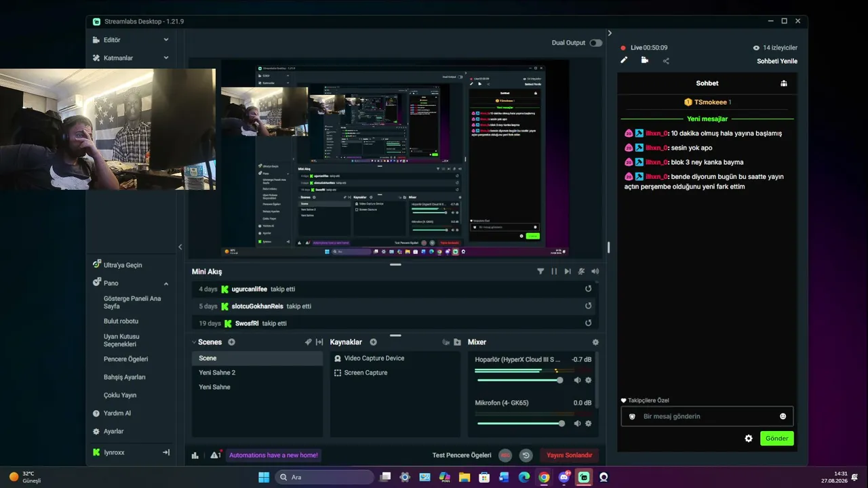Open Mikrofon source settings gear
868x488 pixels.
[588, 424]
